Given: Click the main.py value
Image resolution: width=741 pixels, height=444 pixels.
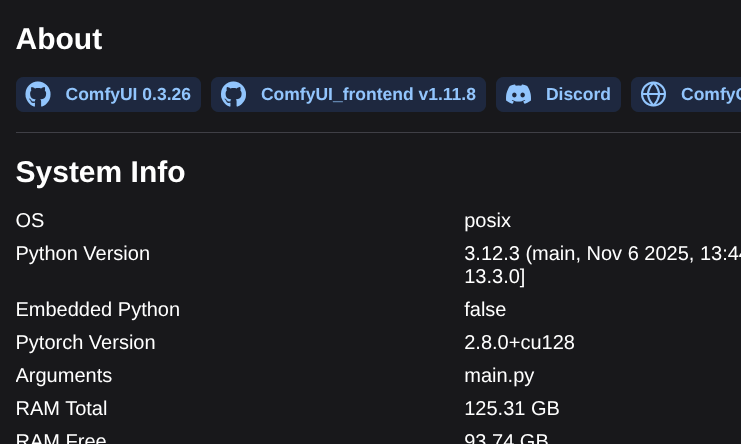Looking at the screenshot, I should [x=499, y=376].
